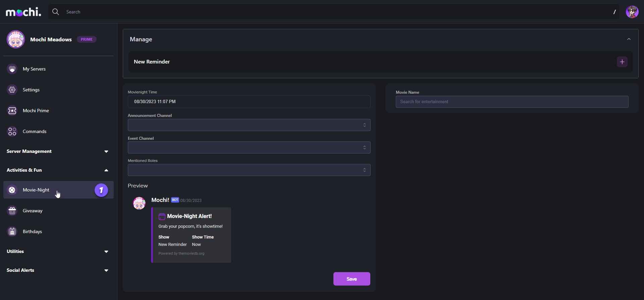The image size is (644, 300).
Task: Expand the Server Management section
Action: 106,152
